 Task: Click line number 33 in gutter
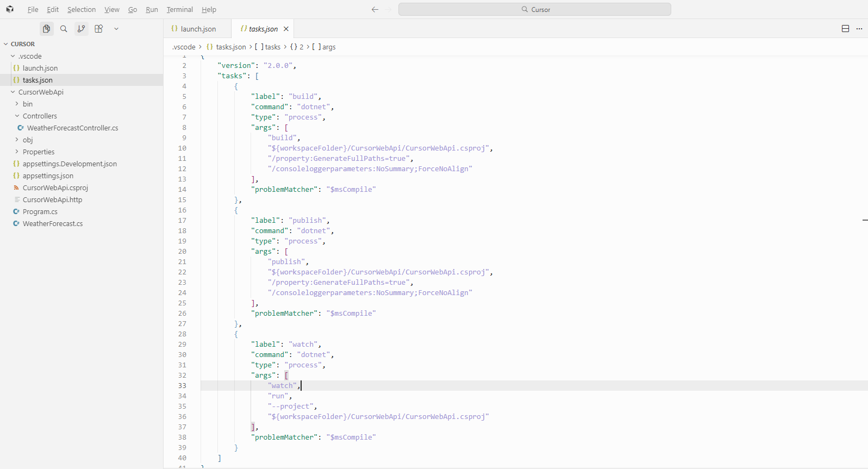point(182,386)
